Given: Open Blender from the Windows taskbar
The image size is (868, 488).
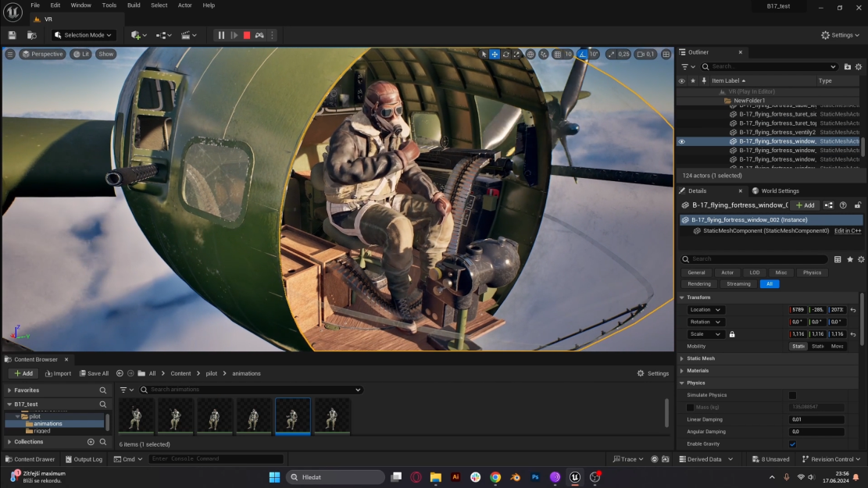Looking at the screenshot, I should point(516,477).
